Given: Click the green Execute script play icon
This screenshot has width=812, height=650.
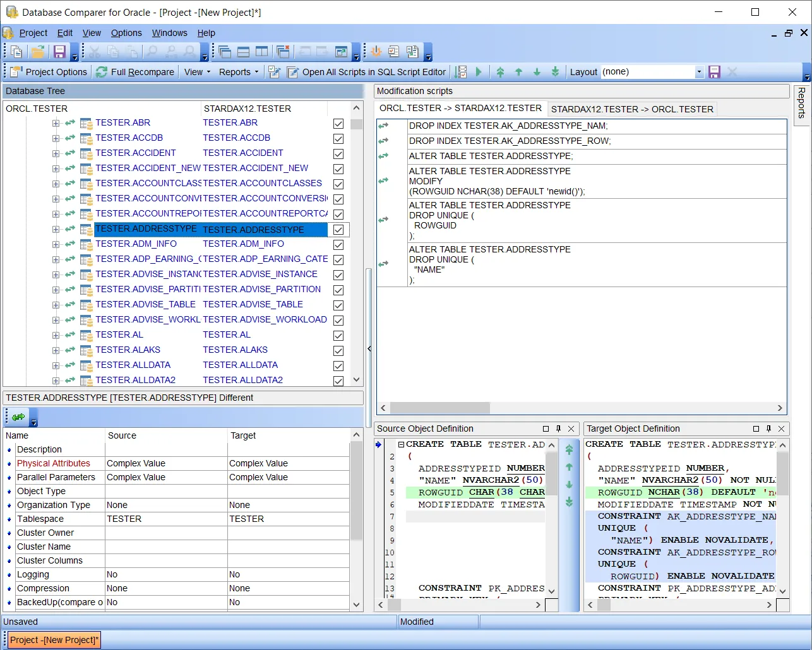Looking at the screenshot, I should point(479,72).
